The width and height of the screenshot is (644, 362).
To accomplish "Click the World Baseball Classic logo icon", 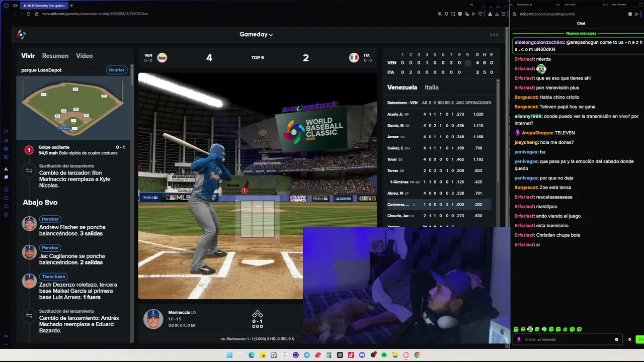I will point(21,34).
